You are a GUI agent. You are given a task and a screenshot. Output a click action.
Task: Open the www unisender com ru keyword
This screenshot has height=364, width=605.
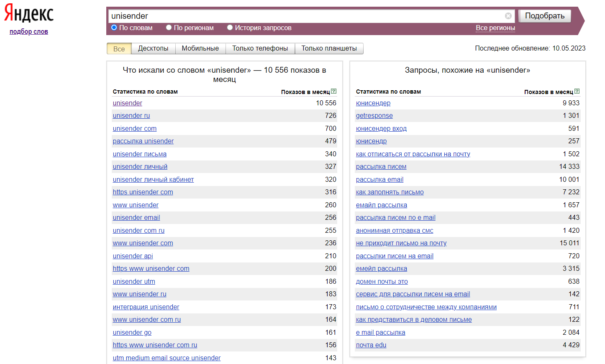147,320
